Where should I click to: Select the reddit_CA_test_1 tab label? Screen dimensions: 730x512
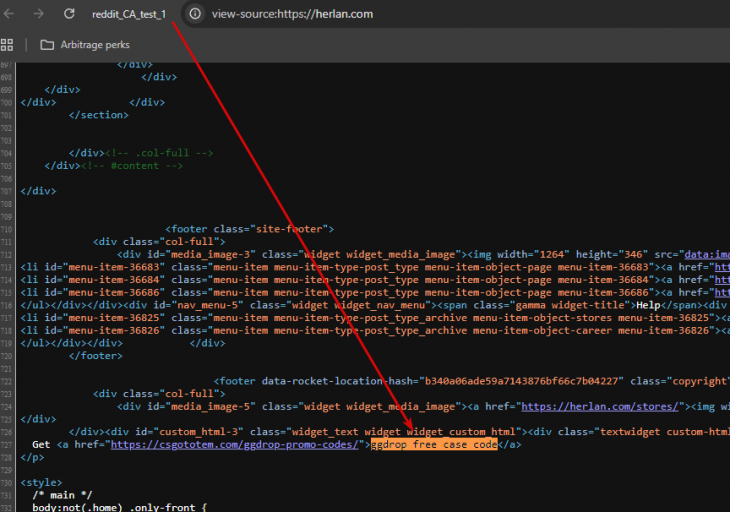(x=129, y=14)
